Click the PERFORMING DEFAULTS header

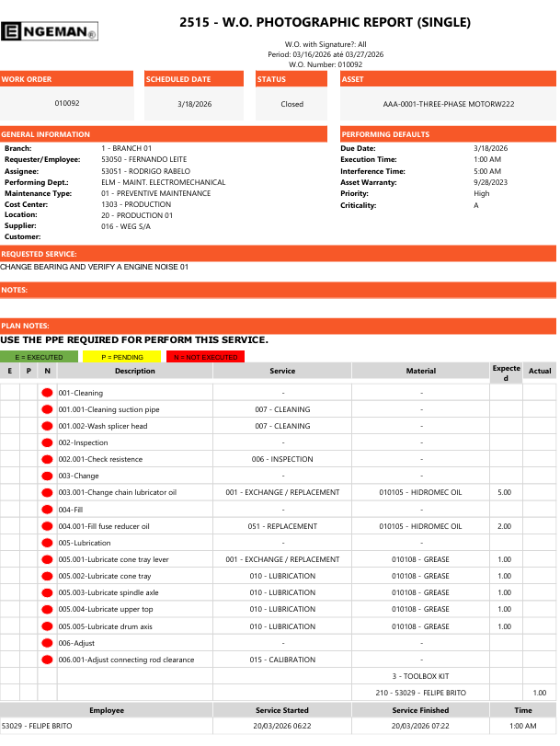(x=447, y=134)
